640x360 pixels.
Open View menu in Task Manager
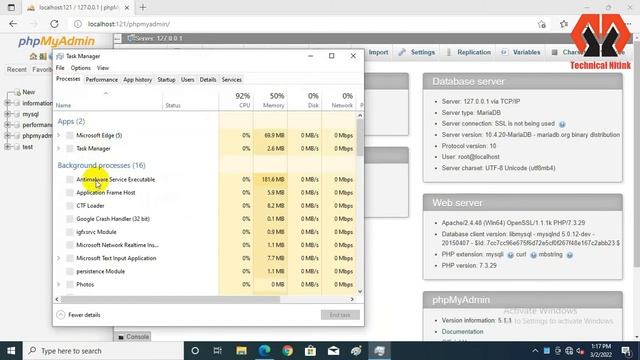pos(103,68)
